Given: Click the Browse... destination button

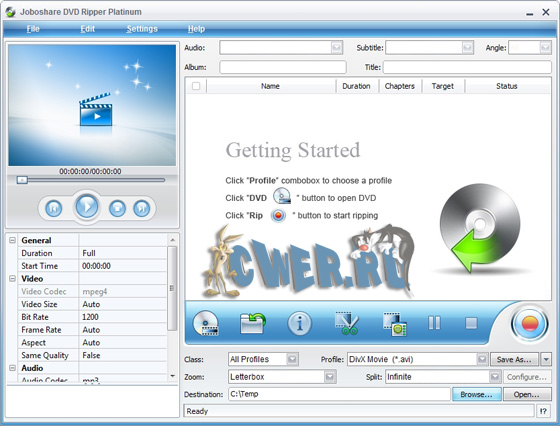Looking at the screenshot, I should [x=476, y=395].
